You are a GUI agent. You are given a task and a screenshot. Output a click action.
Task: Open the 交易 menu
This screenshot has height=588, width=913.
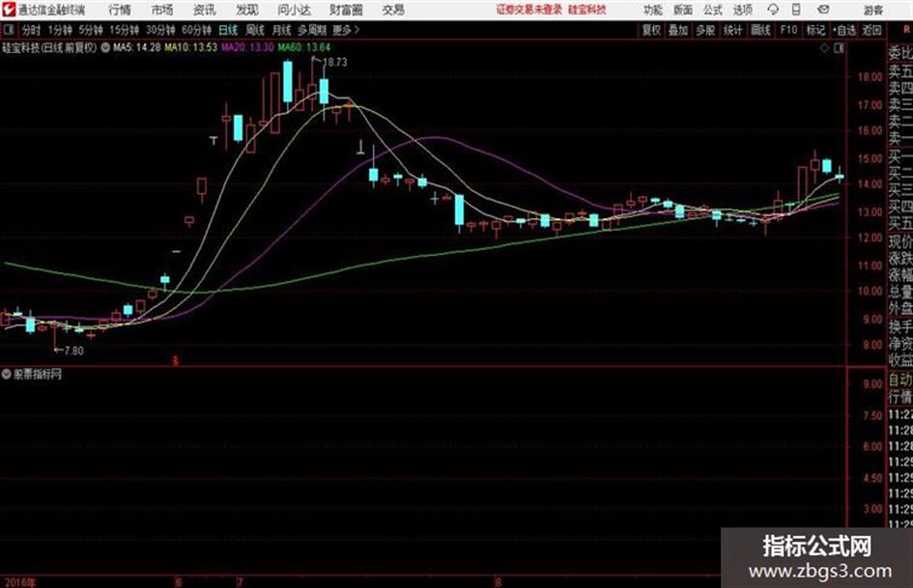(x=393, y=10)
